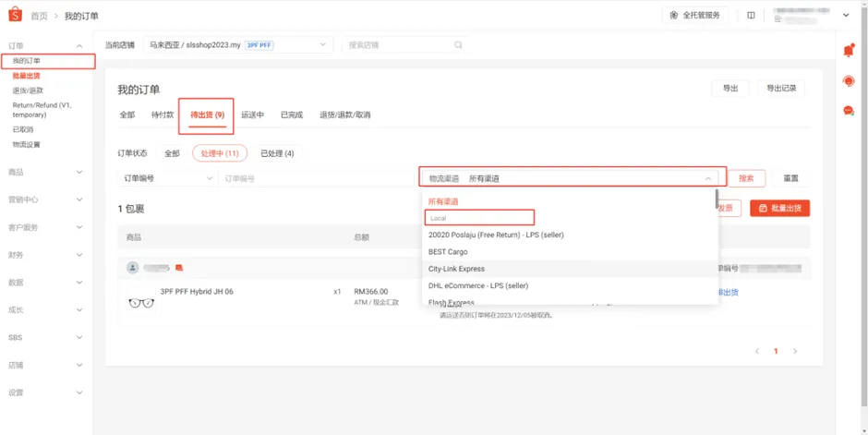Select the 已处理 (4) status filter

click(277, 153)
